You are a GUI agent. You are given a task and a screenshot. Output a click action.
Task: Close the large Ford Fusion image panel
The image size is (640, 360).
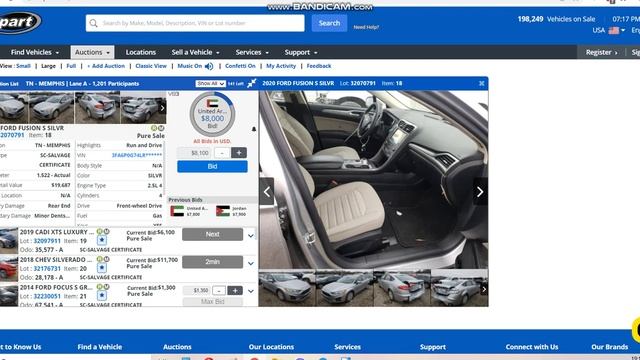coord(482,83)
